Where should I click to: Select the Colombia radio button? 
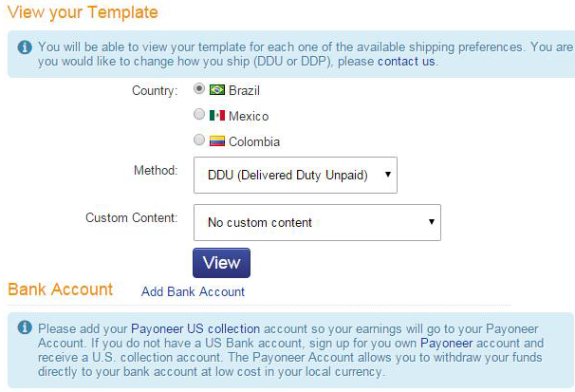pyautogui.click(x=199, y=140)
